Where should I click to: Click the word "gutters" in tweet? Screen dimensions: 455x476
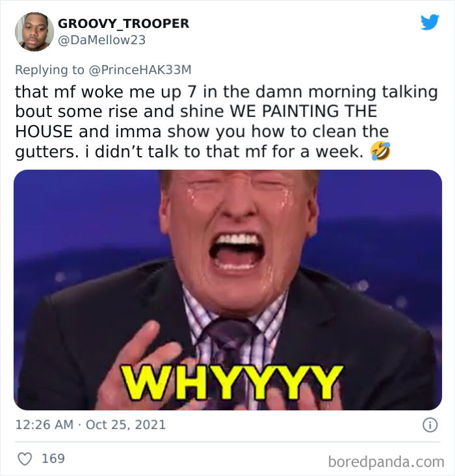coord(44,152)
